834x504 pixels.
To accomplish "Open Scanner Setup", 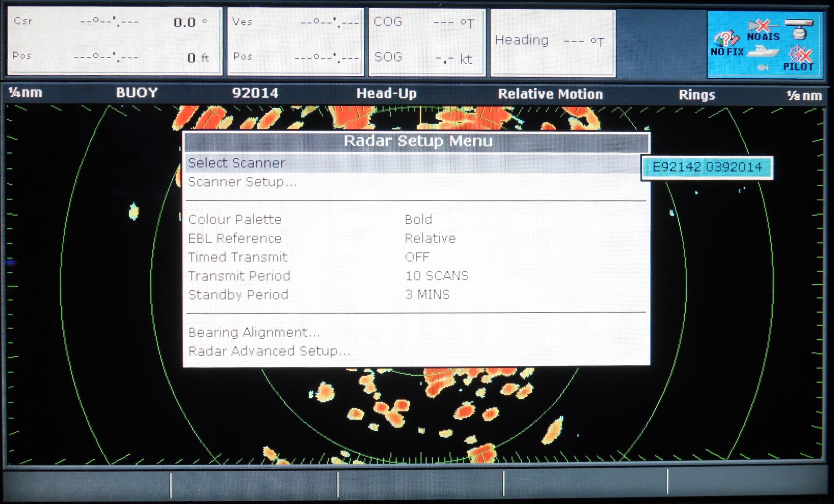I will 242,182.
